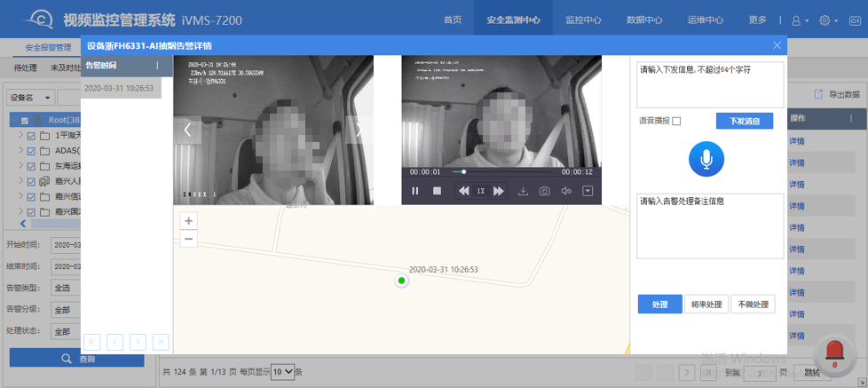
Task: Open the 每页显示 page size dropdown
Action: click(x=283, y=372)
